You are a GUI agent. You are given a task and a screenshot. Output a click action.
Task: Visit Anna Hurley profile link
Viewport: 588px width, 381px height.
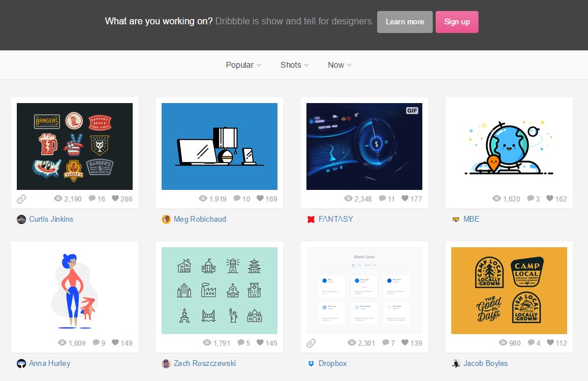tap(49, 364)
